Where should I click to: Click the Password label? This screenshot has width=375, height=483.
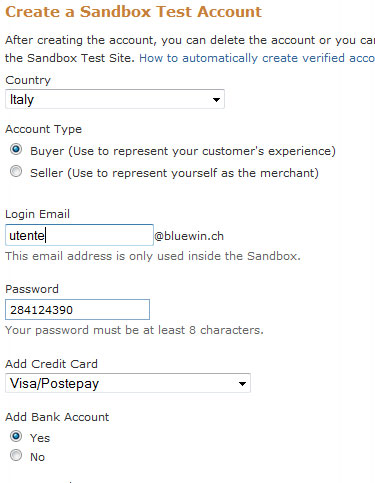pos(32,289)
